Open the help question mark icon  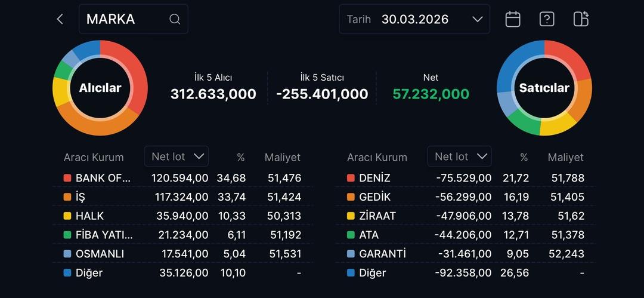tap(547, 19)
